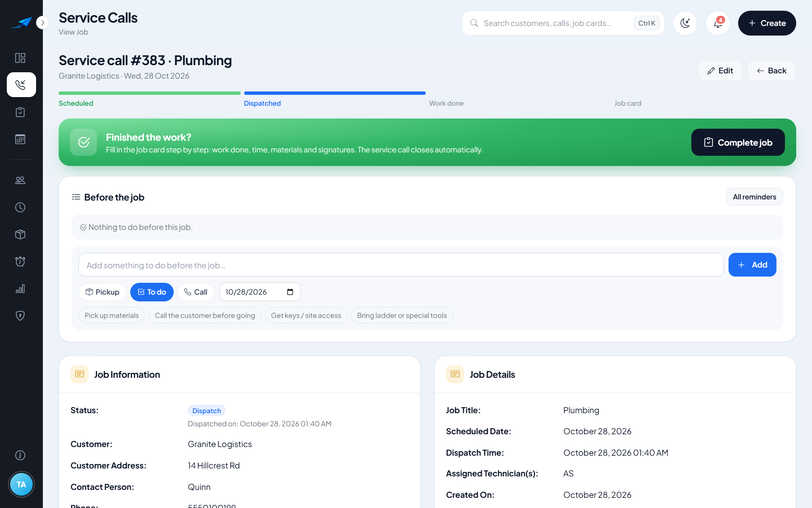Open notifications bell with 4 badge
812x508 pixels.
click(718, 23)
